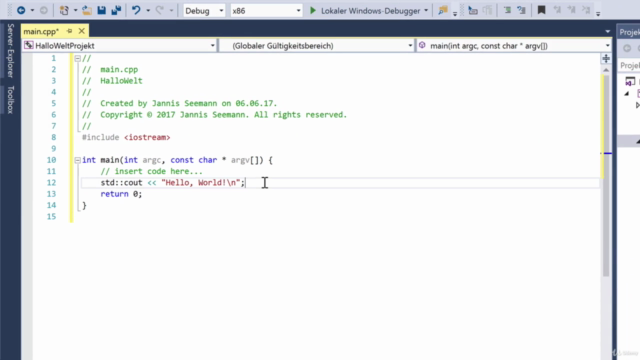Click the Redo arrow icon
Screen dimensions: 640x360
coord(160,11)
